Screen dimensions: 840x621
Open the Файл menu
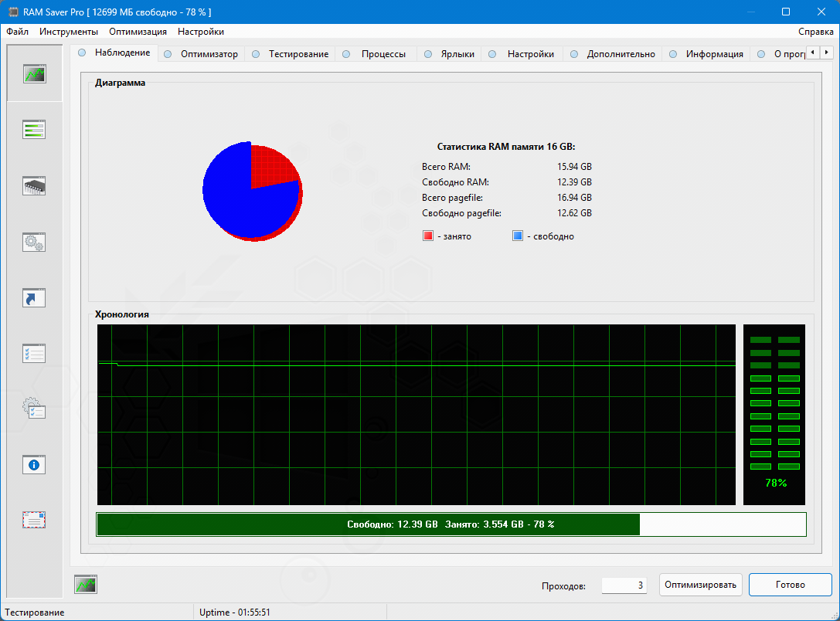(17, 32)
